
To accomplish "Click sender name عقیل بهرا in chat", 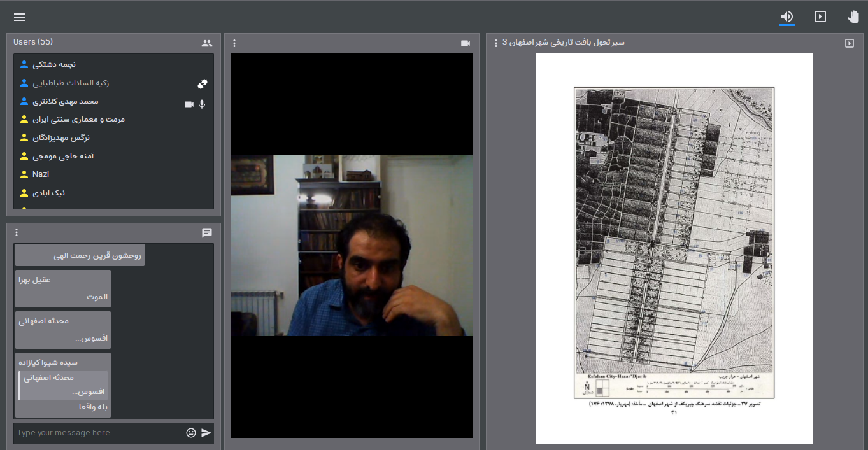I will 34,279.
